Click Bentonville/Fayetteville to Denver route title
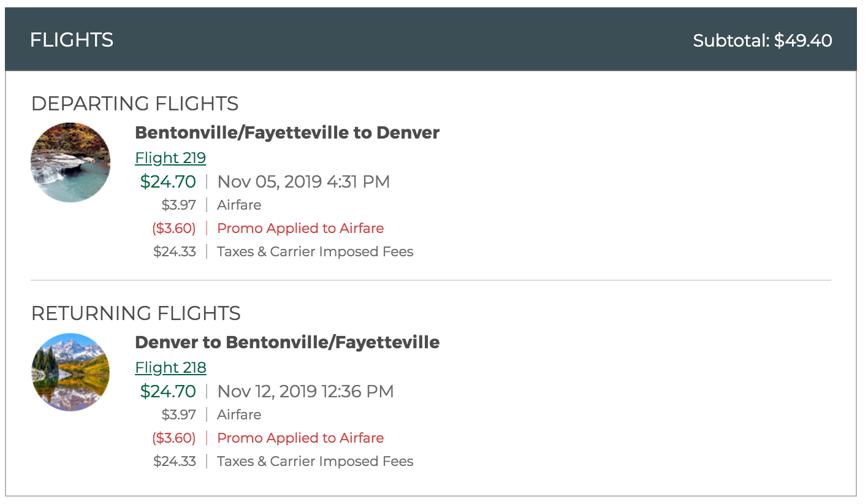Viewport: 868px width, 504px height. coord(287,132)
